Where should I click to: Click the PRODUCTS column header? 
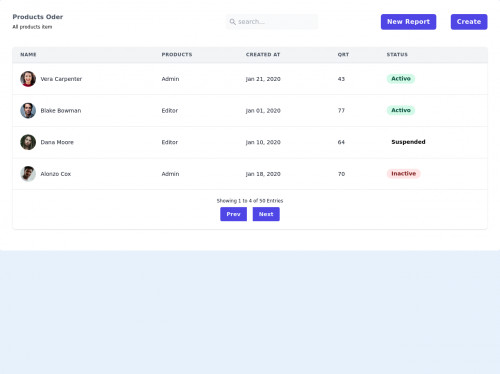point(177,55)
